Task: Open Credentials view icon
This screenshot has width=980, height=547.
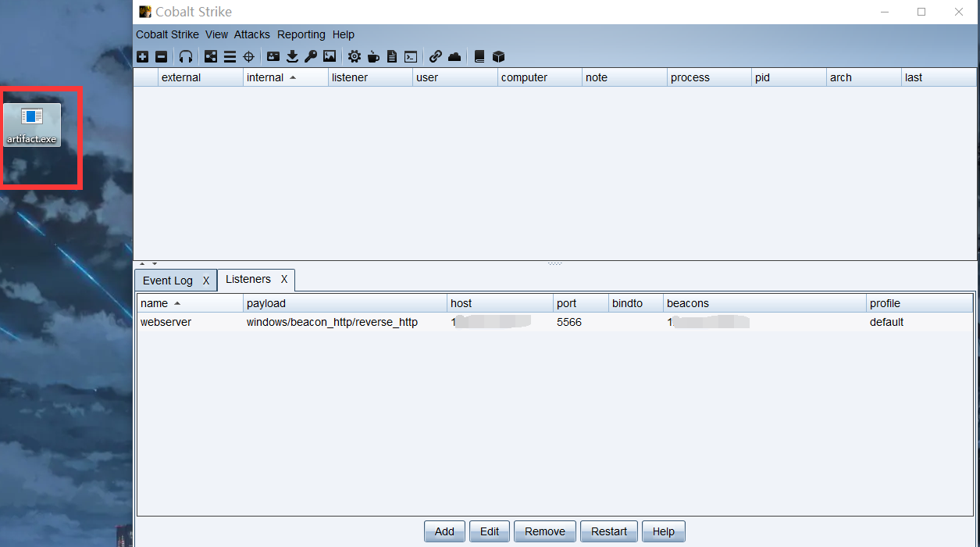Action: coord(273,57)
